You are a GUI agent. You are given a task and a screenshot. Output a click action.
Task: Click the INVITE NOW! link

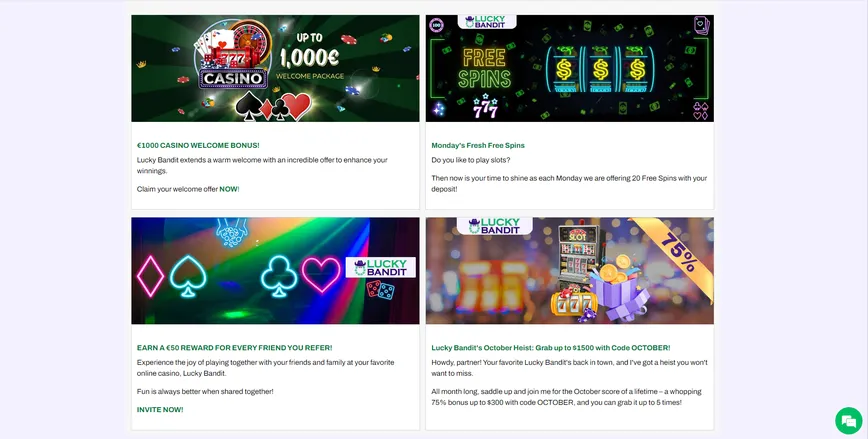coord(160,410)
